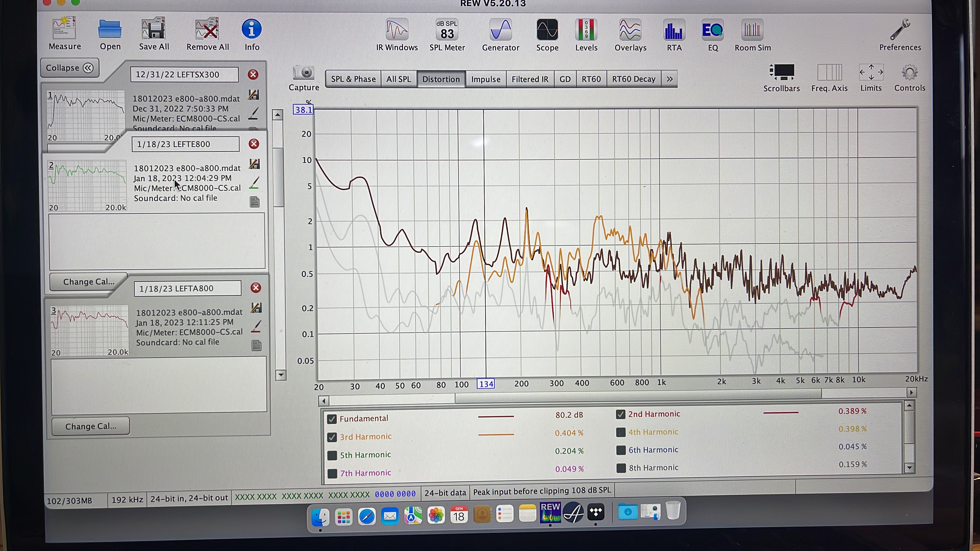Edit the 1/18/23 LEFTE800 name field
Screen dimensions: 980x551
pos(186,144)
